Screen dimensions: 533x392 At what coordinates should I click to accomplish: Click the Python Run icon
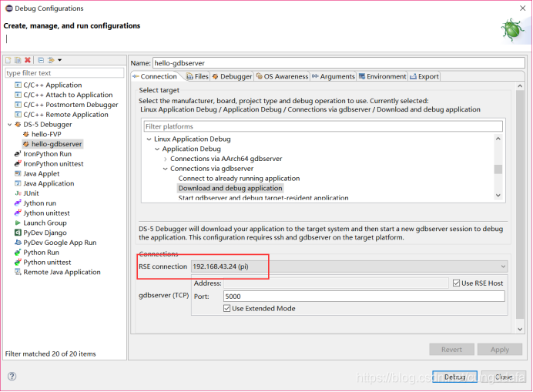point(18,253)
